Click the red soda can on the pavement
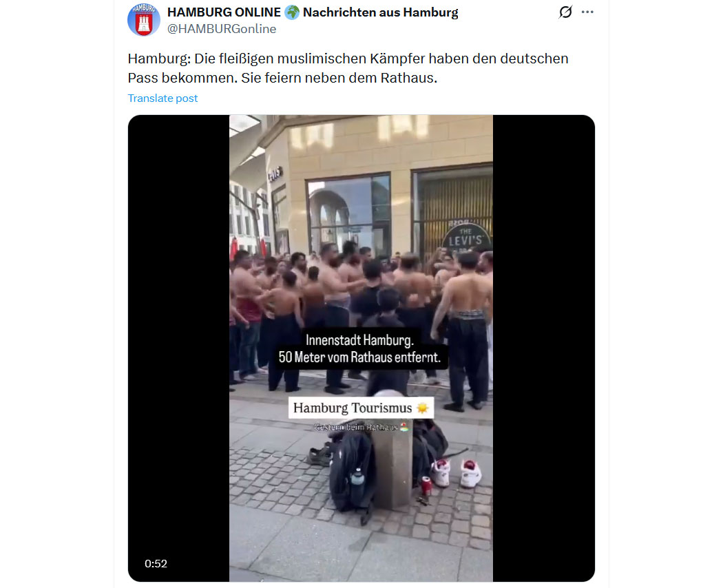 [426, 485]
